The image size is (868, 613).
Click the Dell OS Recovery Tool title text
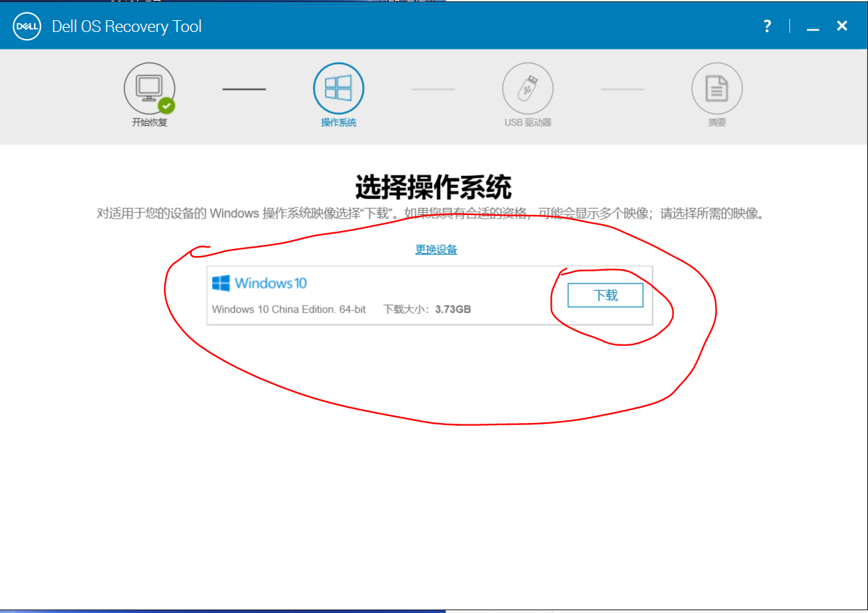coord(127,26)
